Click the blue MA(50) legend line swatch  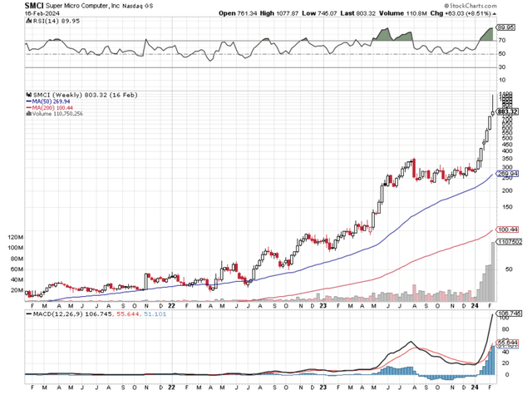pyautogui.click(x=29, y=101)
